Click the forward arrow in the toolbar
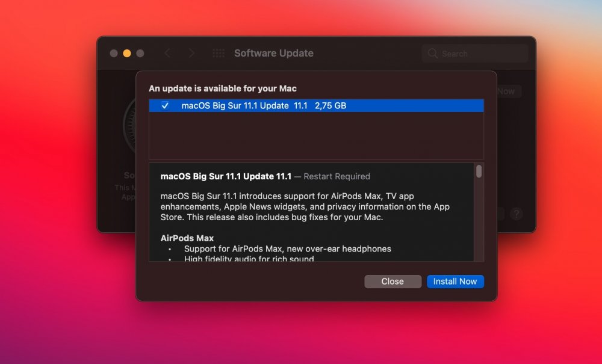This screenshot has height=364, width=602. click(191, 53)
